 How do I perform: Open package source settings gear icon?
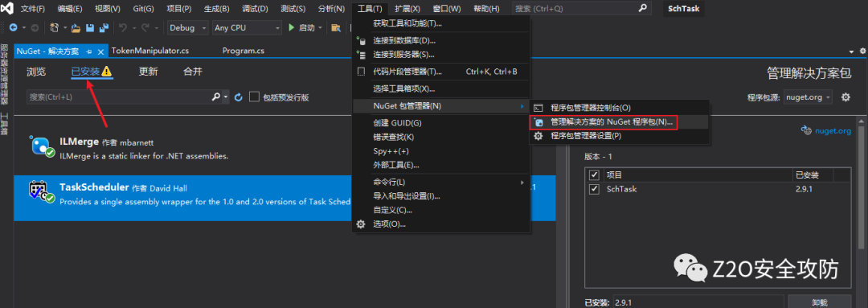[x=845, y=97]
